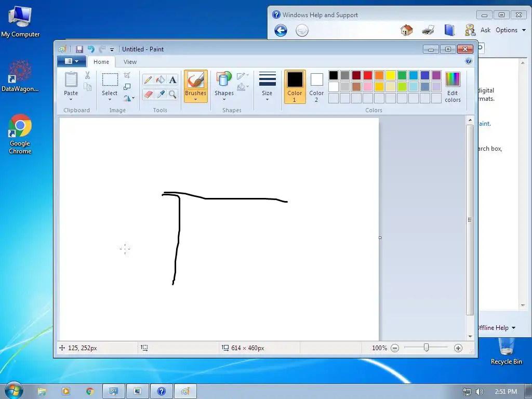This screenshot has height=399, width=532.
Task: Click the zoom slider handle
Action: pyautogui.click(x=426, y=348)
